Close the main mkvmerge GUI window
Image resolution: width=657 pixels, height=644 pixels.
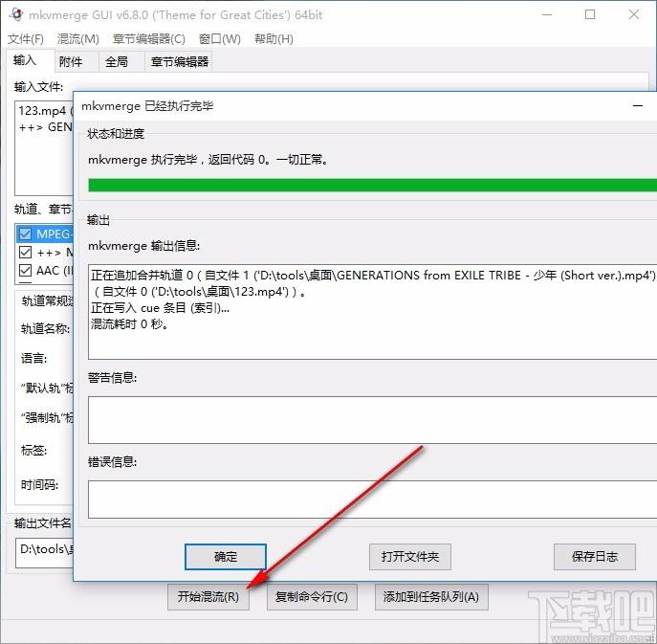click(633, 14)
